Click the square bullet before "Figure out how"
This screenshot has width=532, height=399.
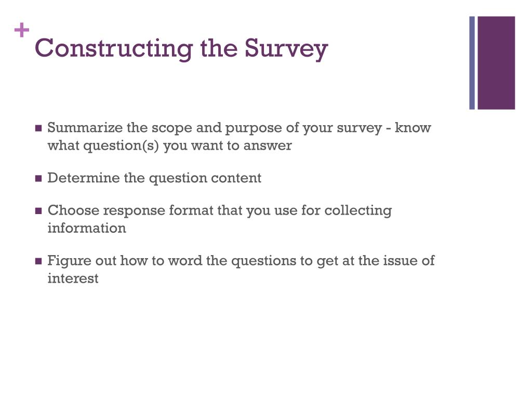click(x=38, y=261)
